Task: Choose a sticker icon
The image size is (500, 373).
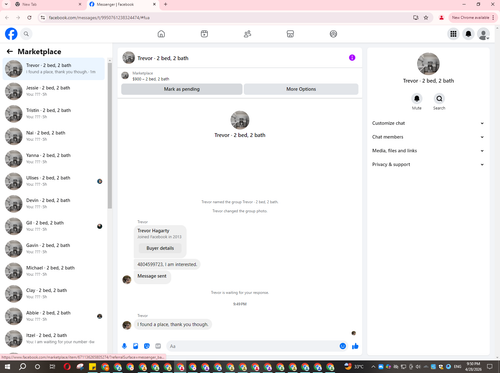Action: click(147, 346)
